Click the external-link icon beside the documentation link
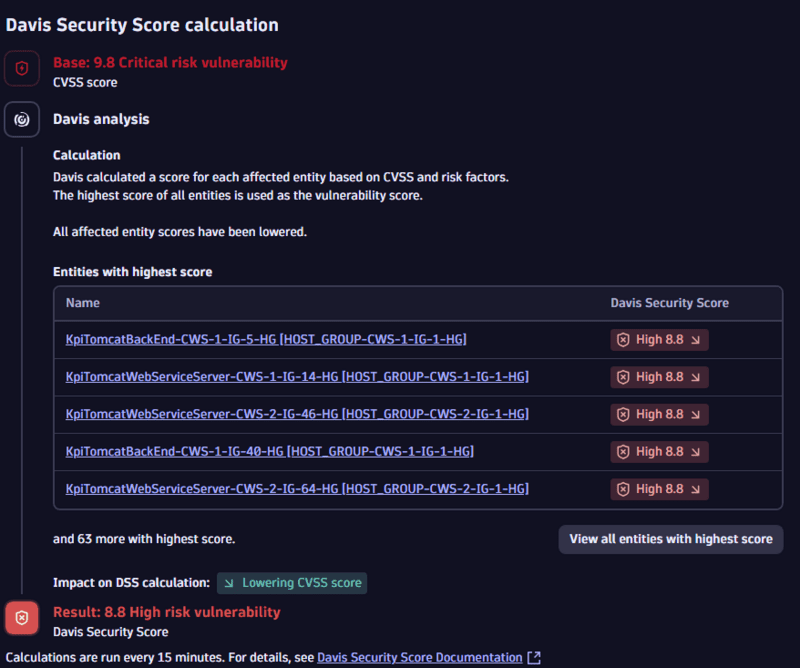Screen dimensions: 800x668 (x=533, y=657)
